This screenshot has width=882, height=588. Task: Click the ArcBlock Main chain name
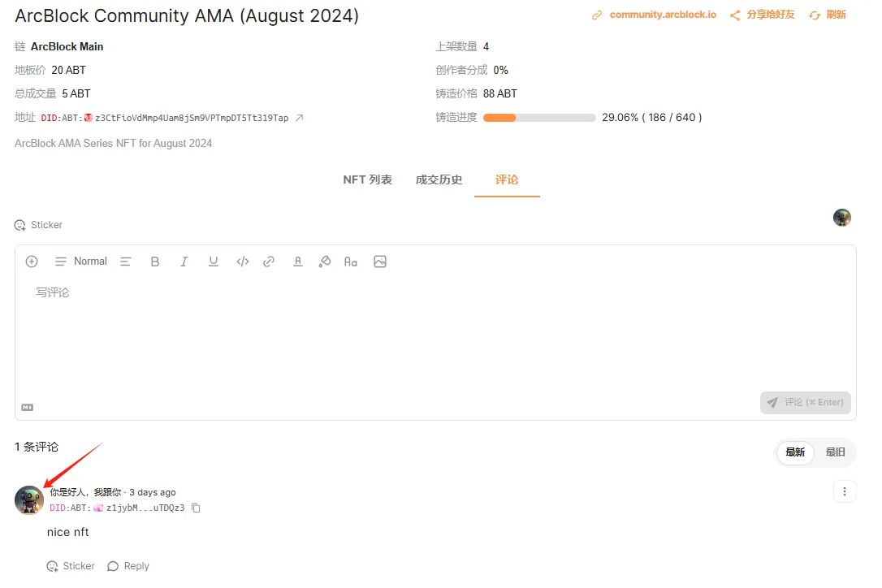click(x=67, y=47)
